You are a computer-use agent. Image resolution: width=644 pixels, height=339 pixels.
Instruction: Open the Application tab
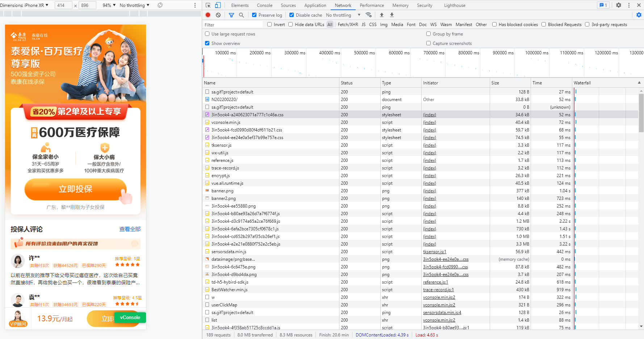(315, 5)
